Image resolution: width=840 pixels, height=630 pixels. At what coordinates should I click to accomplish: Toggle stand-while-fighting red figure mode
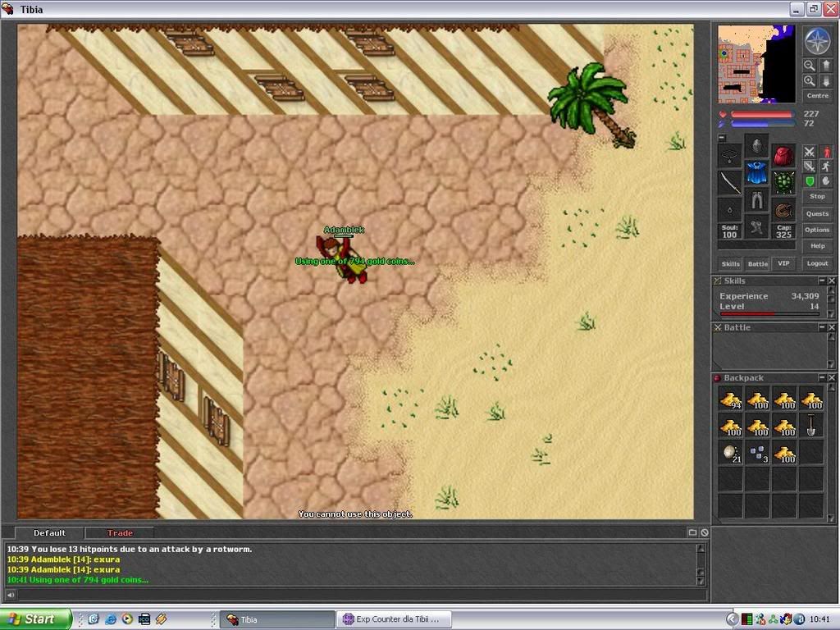[x=826, y=152]
